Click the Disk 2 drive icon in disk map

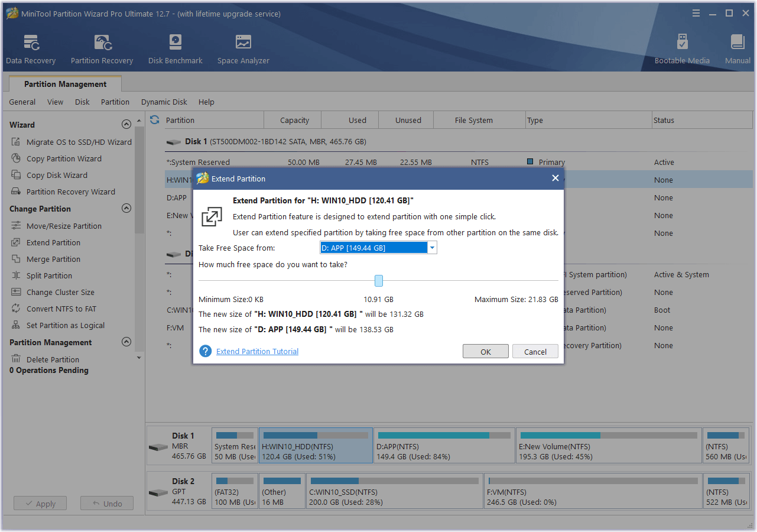[x=158, y=492]
